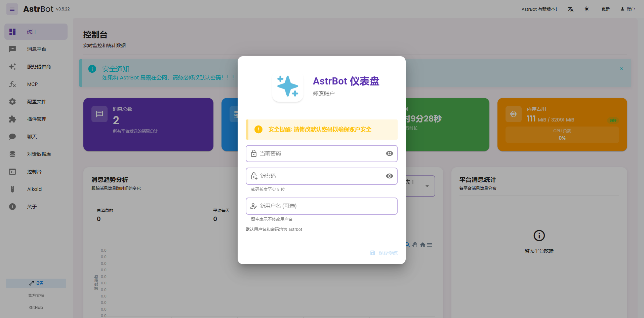Dismiss the 安全通知 banner
The image size is (644, 318).
(x=621, y=69)
